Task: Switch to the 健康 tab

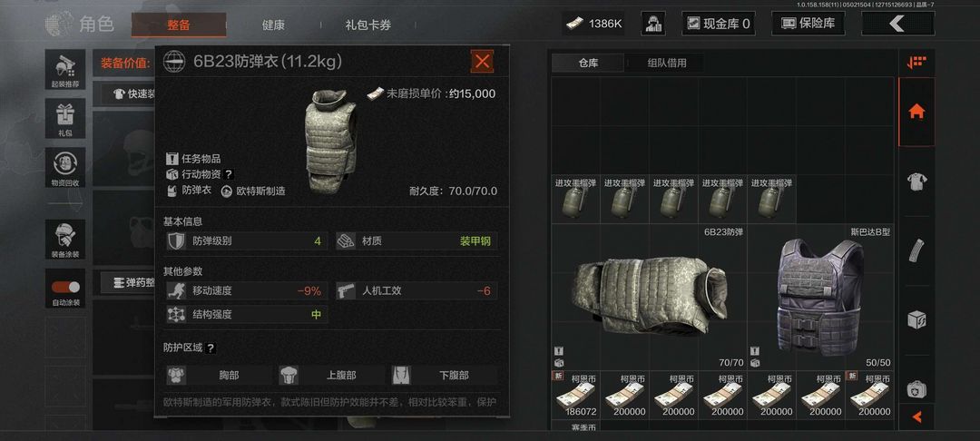Action: tap(273, 25)
